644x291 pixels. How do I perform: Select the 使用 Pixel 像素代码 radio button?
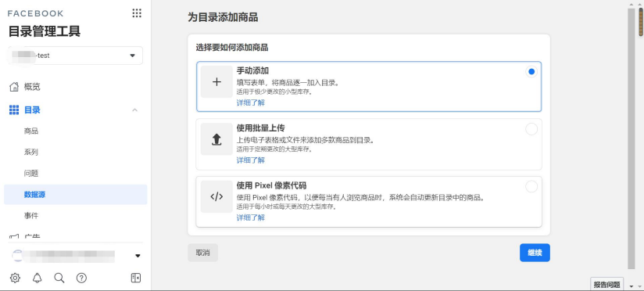pos(531,187)
